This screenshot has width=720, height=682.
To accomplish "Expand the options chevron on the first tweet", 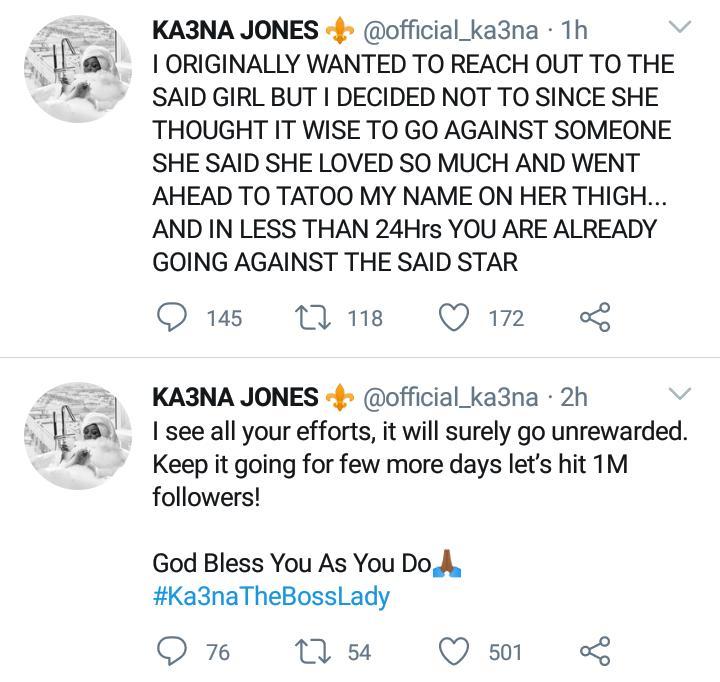I will click(x=678, y=27).
